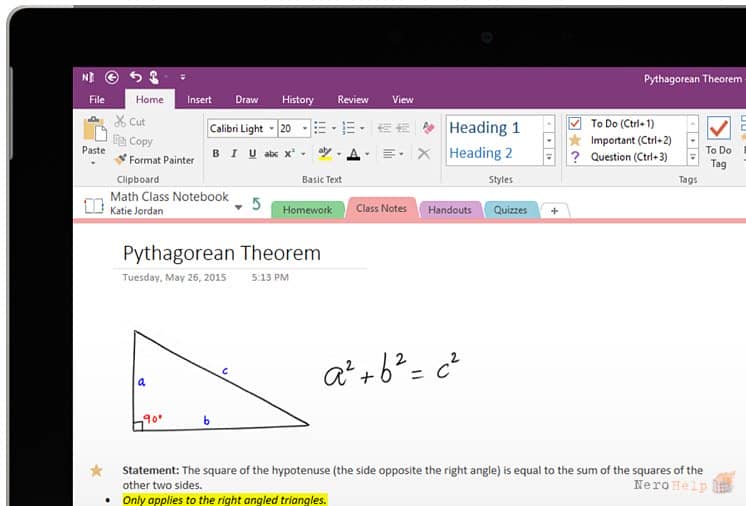This screenshot has height=506, width=746.
Task: Open the Insert ribbon tab
Action: tap(199, 100)
